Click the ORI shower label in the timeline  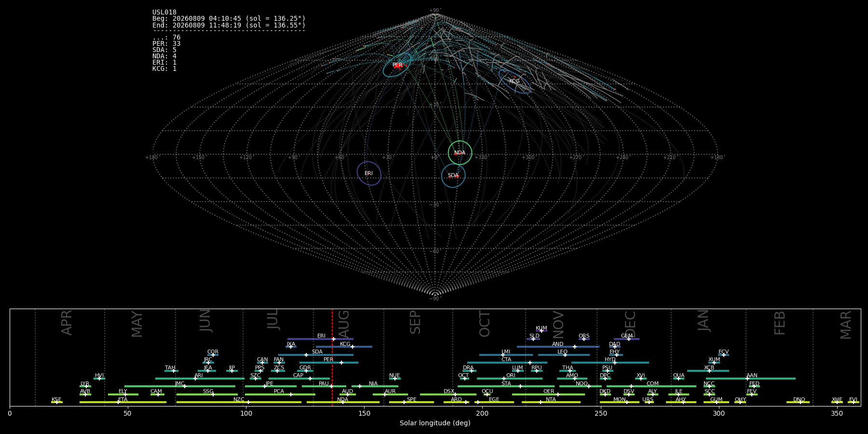pos(511,376)
